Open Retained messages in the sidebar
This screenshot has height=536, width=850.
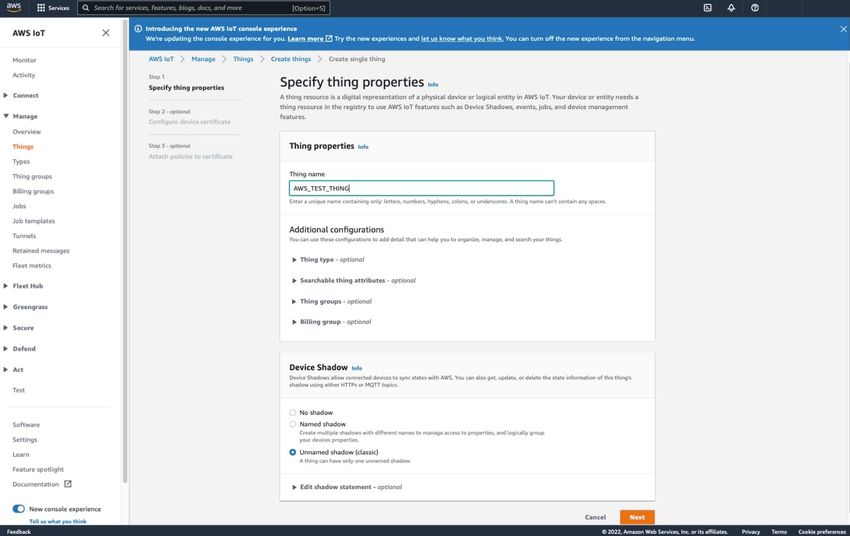click(41, 251)
